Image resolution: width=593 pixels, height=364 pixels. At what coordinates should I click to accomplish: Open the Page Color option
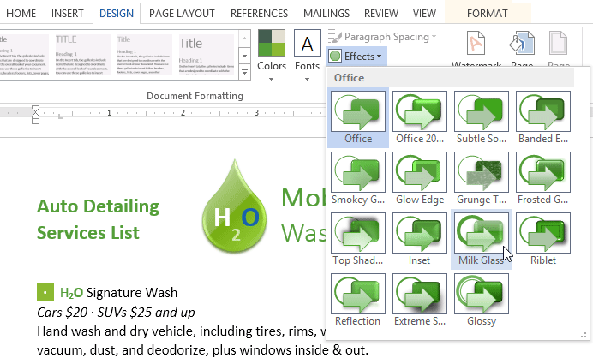click(522, 48)
